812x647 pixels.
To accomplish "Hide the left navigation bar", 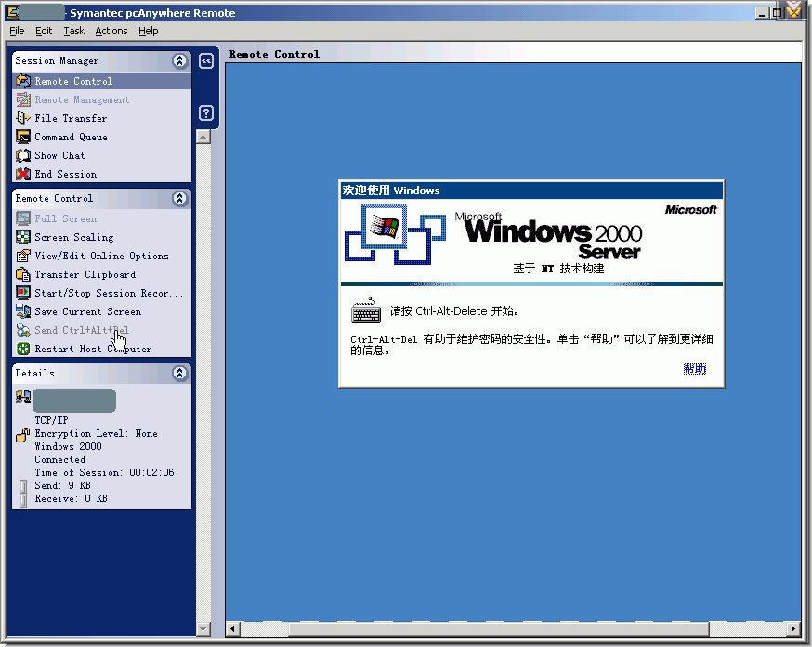I will 206,61.
